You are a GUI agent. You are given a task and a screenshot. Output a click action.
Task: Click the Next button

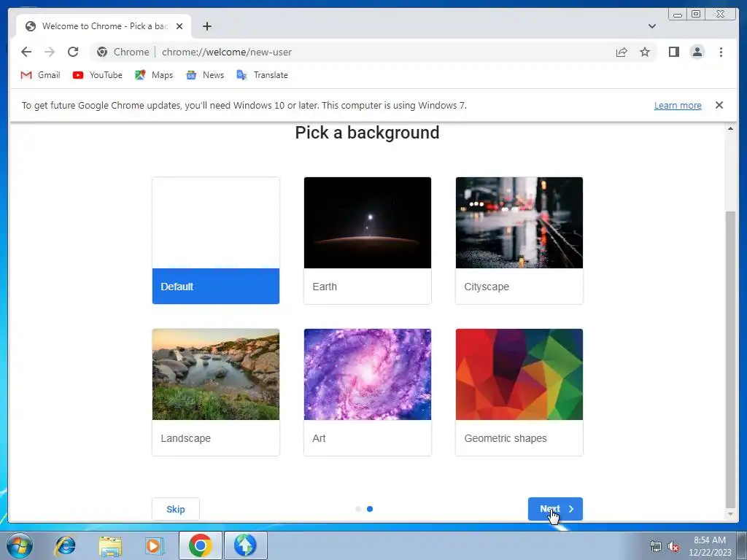(x=555, y=509)
